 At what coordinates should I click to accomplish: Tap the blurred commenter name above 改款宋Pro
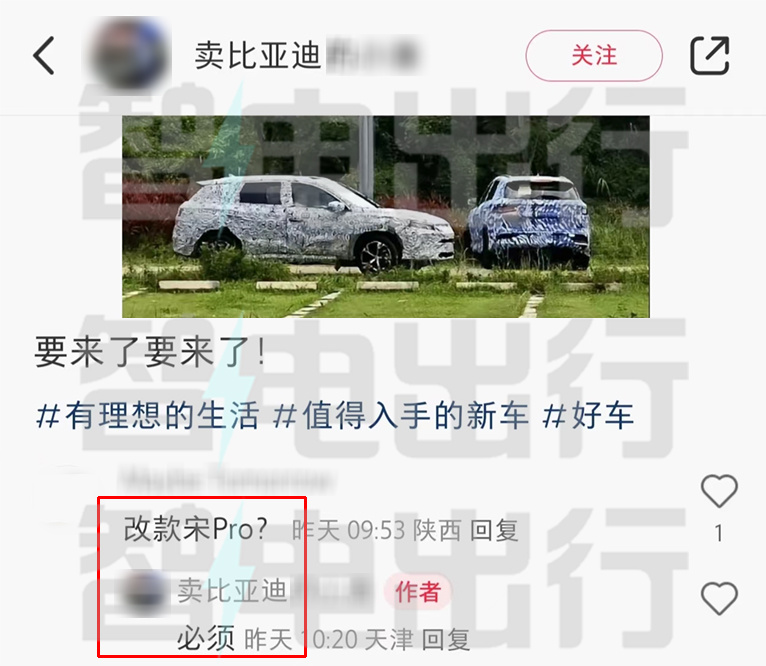pyautogui.click(x=227, y=477)
